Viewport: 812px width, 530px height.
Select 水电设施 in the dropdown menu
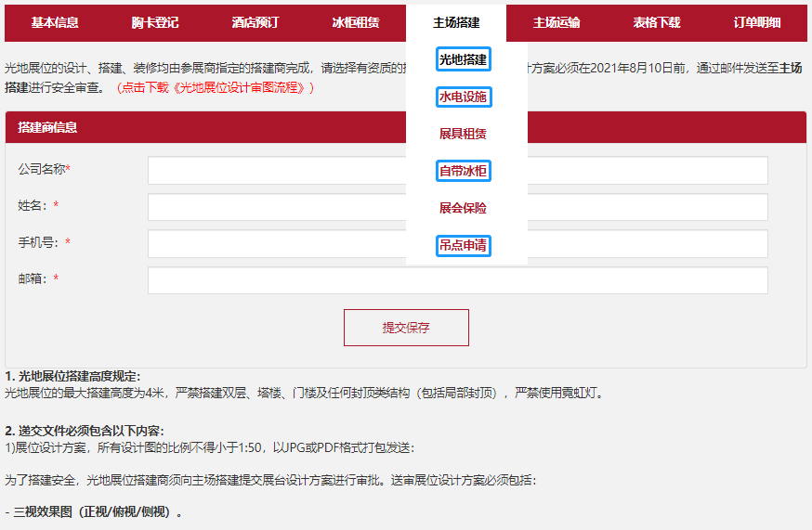tap(463, 97)
